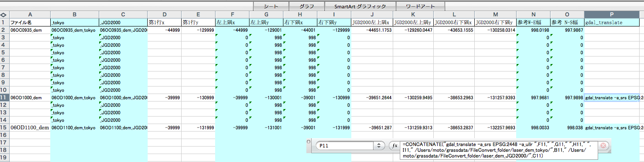
Task: Click the gdal_translate header cell in row 1
Action: (612, 22)
